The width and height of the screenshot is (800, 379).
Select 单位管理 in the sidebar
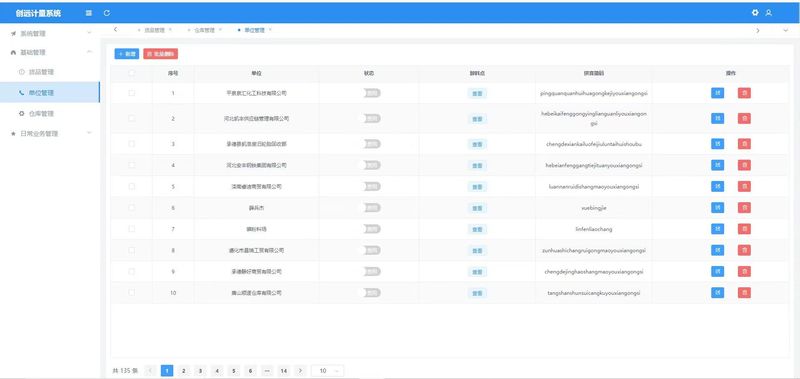[50, 93]
